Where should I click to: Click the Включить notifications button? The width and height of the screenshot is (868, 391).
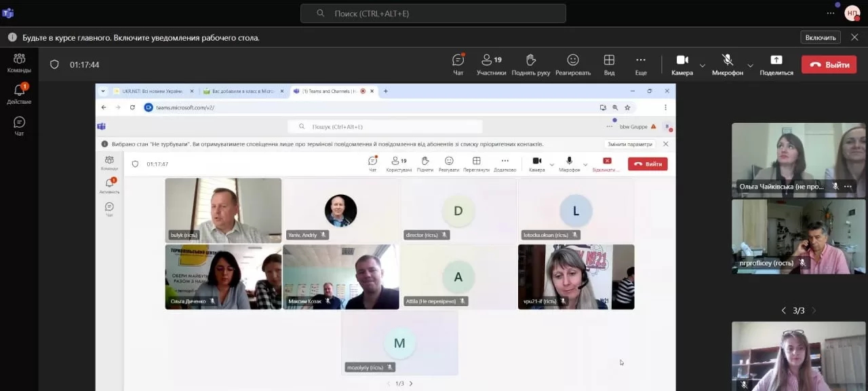click(820, 37)
